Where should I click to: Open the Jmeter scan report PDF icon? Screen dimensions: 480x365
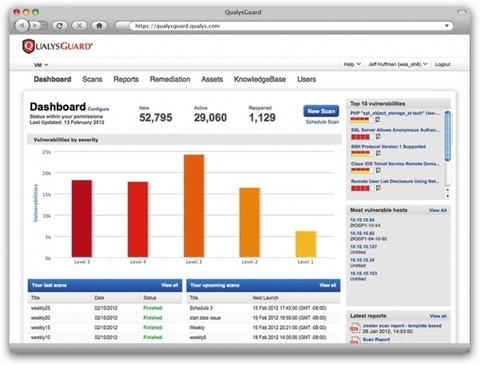[354, 329]
